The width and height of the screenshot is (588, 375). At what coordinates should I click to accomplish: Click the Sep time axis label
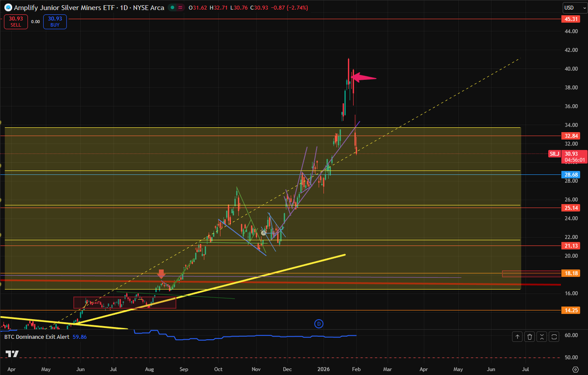[x=183, y=370]
